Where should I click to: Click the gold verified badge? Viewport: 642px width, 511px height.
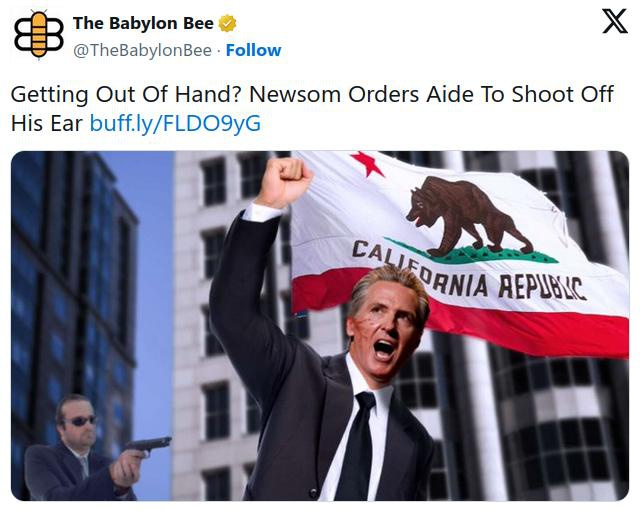227,23
